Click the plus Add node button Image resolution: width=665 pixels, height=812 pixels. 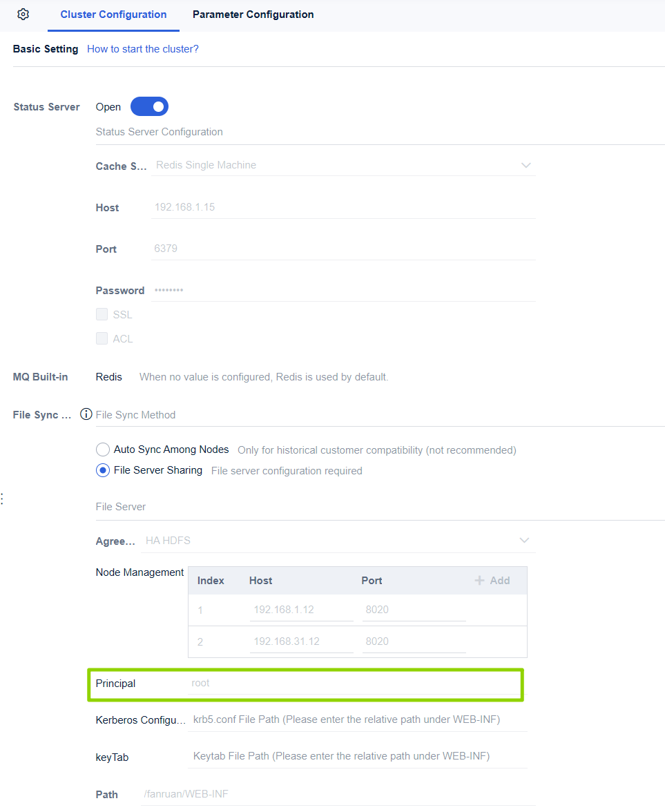tap(492, 581)
